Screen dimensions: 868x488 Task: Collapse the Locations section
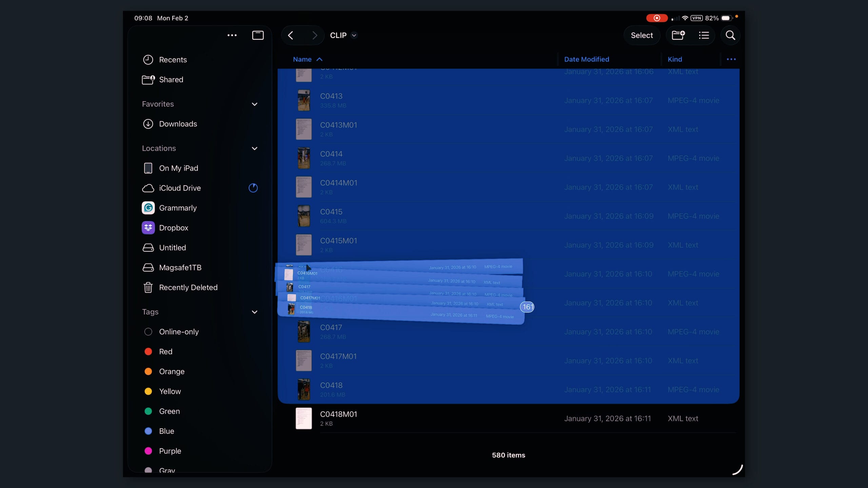point(254,148)
